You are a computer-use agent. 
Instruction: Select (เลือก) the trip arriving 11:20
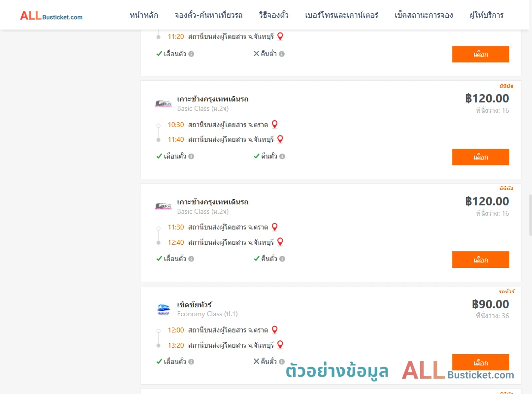480,54
